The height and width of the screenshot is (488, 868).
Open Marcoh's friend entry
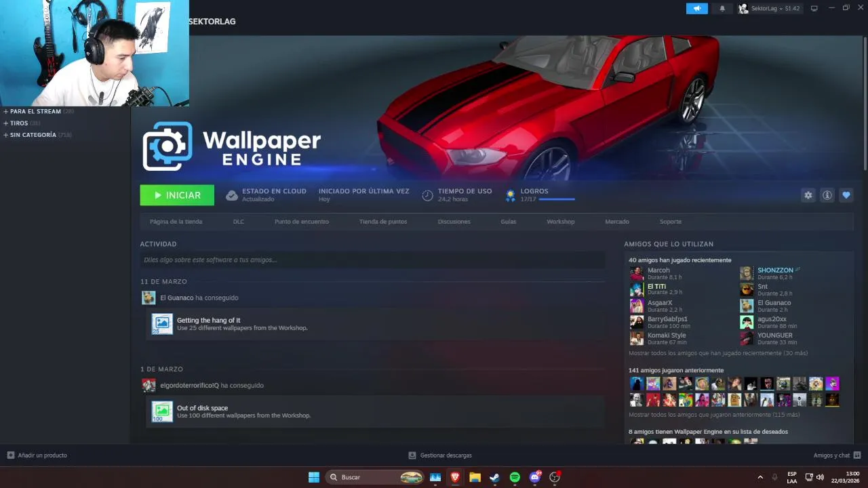[x=658, y=273]
